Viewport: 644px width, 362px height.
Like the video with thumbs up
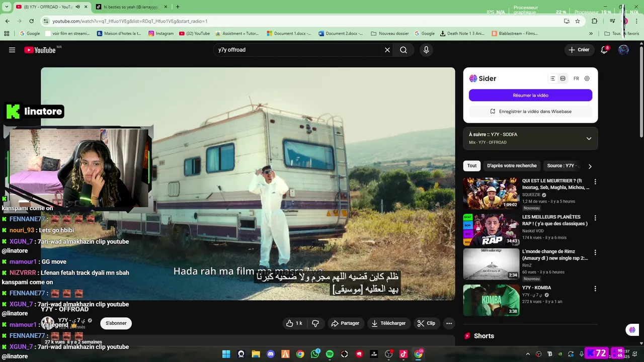pos(294,323)
